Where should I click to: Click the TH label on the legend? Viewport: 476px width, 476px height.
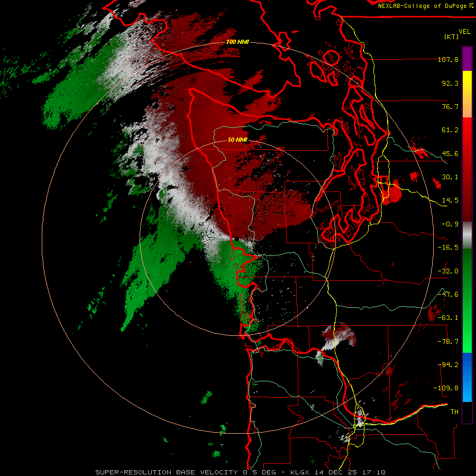454,412
